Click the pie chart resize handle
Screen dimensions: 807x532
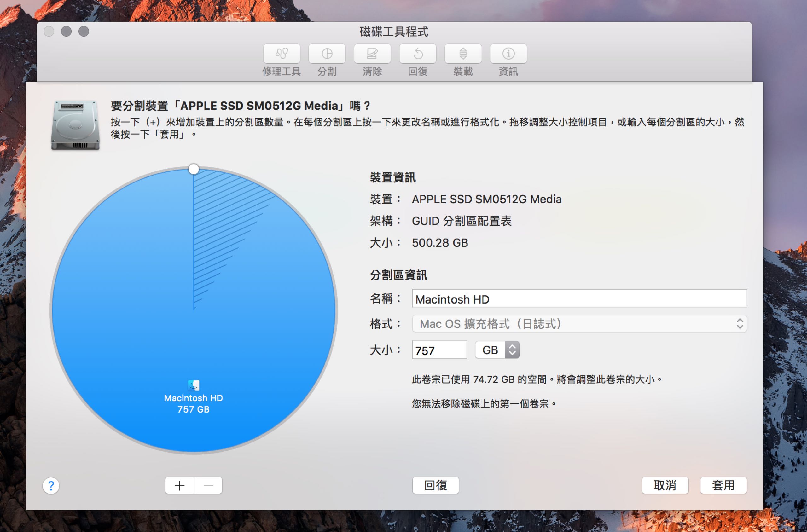pyautogui.click(x=194, y=169)
